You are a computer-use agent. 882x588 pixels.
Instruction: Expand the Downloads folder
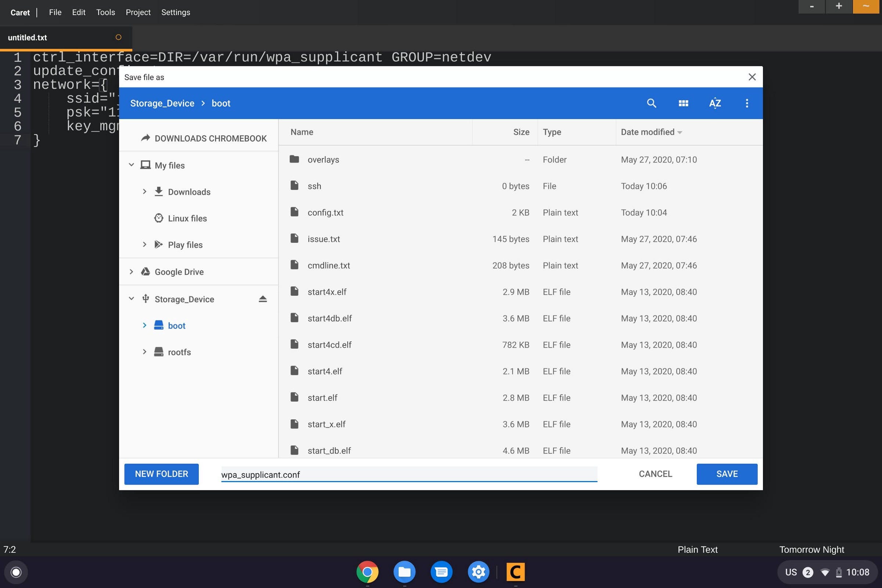tap(144, 191)
